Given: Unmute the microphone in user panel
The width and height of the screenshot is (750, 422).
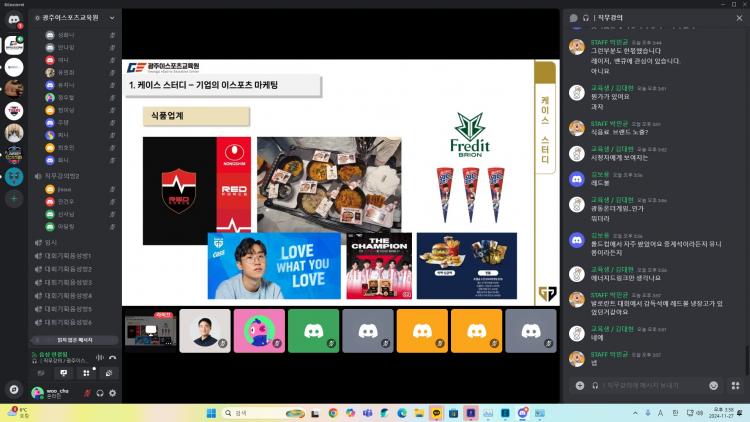Looking at the screenshot, I should tap(87, 393).
